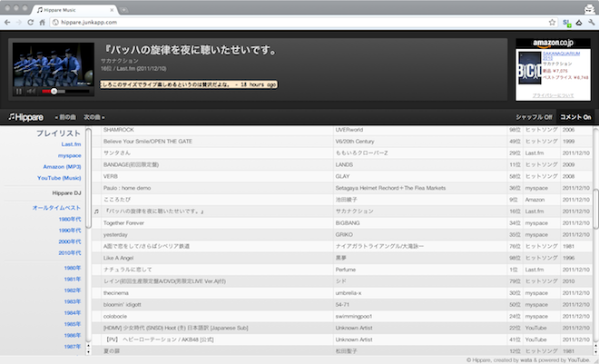599x364 pixels.
Task: Click the video progress slider knob
Action: point(54,92)
